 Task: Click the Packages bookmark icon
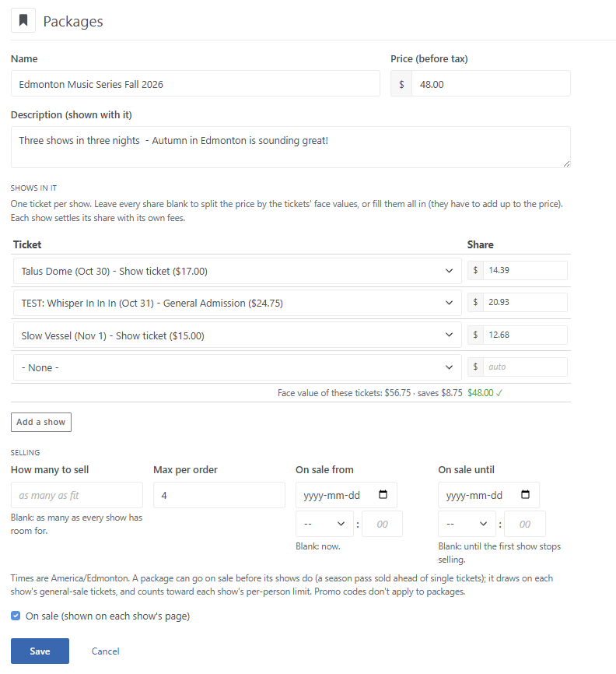[x=23, y=20]
